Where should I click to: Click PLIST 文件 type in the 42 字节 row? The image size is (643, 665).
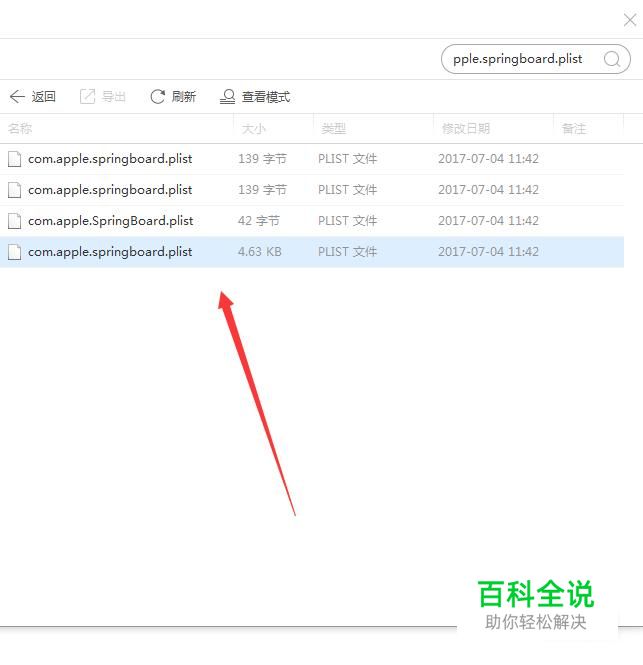coord(347,221)
